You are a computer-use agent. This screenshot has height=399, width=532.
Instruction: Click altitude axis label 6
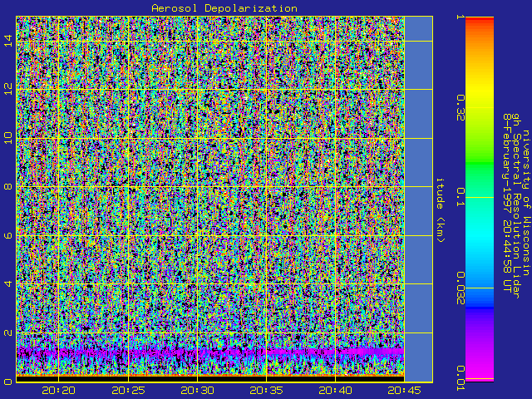point(8,235)
